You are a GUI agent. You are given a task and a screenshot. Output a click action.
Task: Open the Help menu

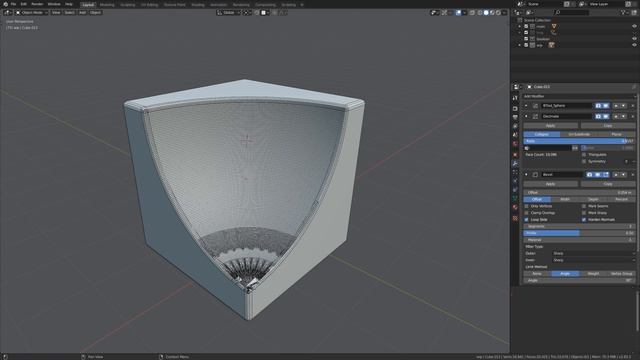click(x=69, y=4)
